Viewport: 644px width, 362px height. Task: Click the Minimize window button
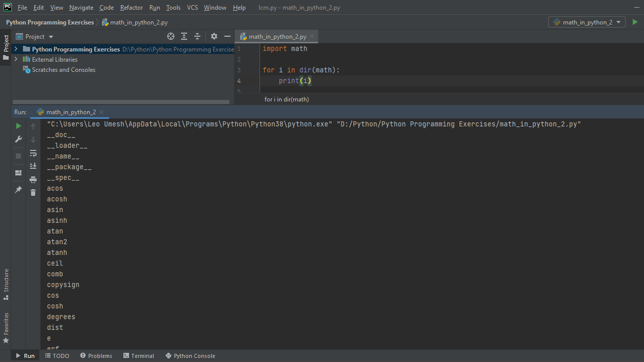tap(636, 8)
